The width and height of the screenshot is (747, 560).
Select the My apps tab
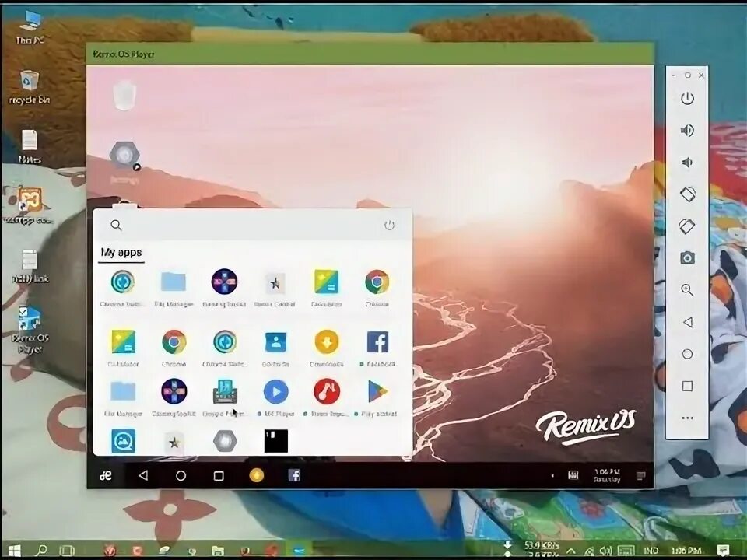pyautogui.click(x=121, y=252)
